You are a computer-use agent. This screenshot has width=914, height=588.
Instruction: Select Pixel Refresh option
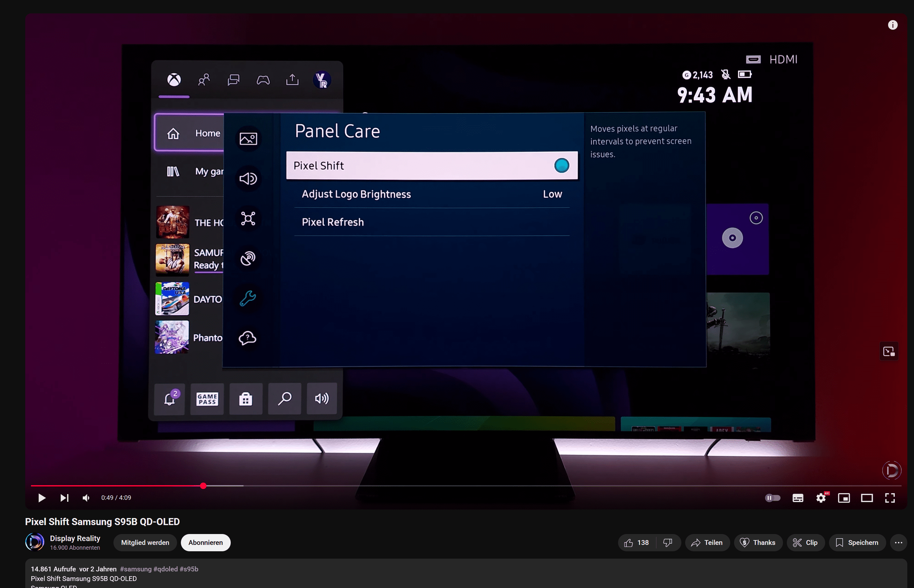[432, 222]
